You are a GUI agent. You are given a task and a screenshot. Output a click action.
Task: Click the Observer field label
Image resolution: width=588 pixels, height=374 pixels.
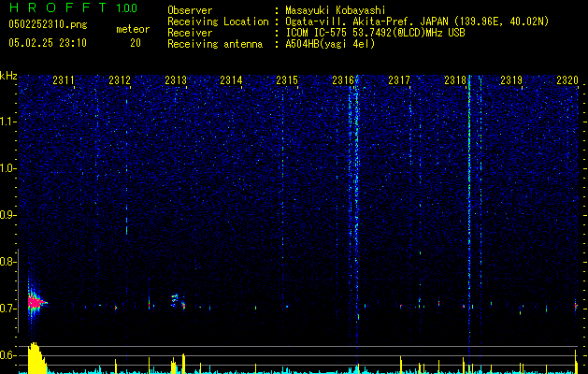click(x=190, y=10)
